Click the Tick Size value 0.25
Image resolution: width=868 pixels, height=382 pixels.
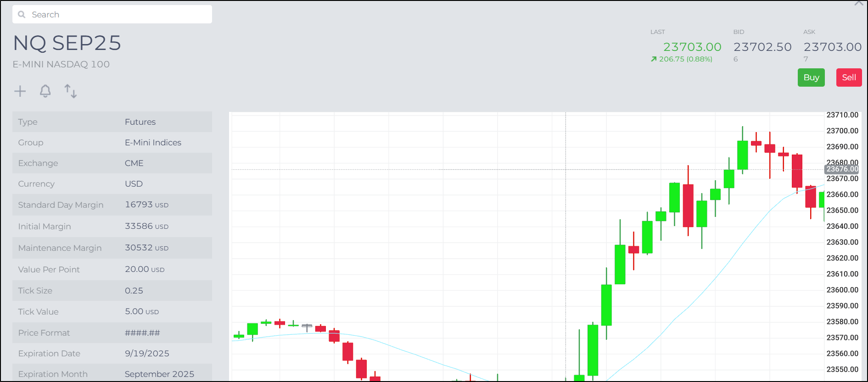[x=134, y=291]
